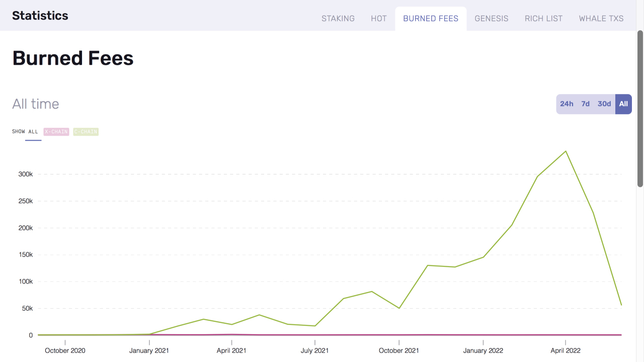Open the STAKING tab
Image resolution: width=644 pixels, height=362 pixels.
[338, 19]
